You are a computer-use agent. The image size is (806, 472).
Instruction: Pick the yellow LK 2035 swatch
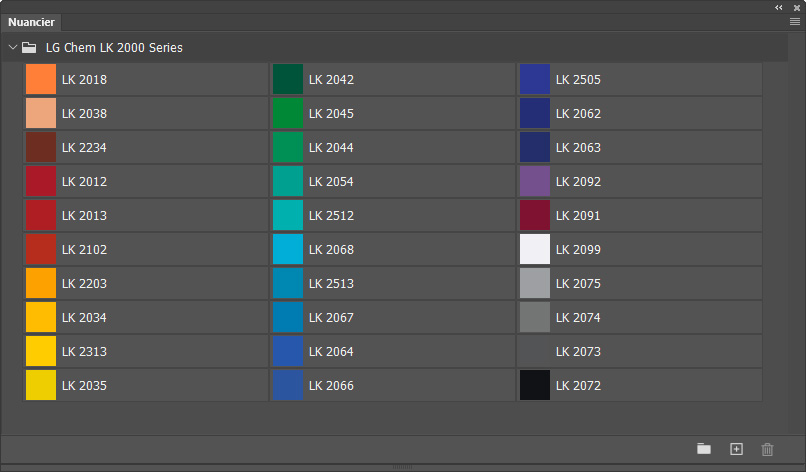click(41, 385)
